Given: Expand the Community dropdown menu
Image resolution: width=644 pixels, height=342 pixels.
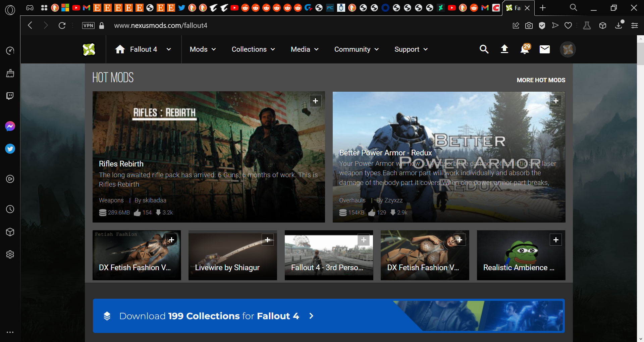Looking at the screenshot, I should click(x=357, y=49).
